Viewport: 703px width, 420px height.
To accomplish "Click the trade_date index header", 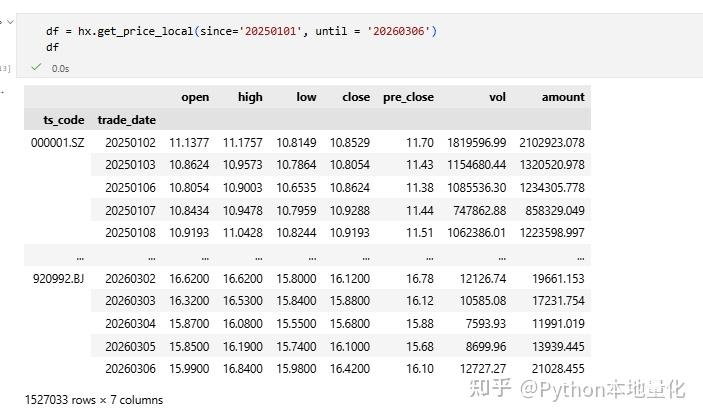I will click(x=126, y=120).
